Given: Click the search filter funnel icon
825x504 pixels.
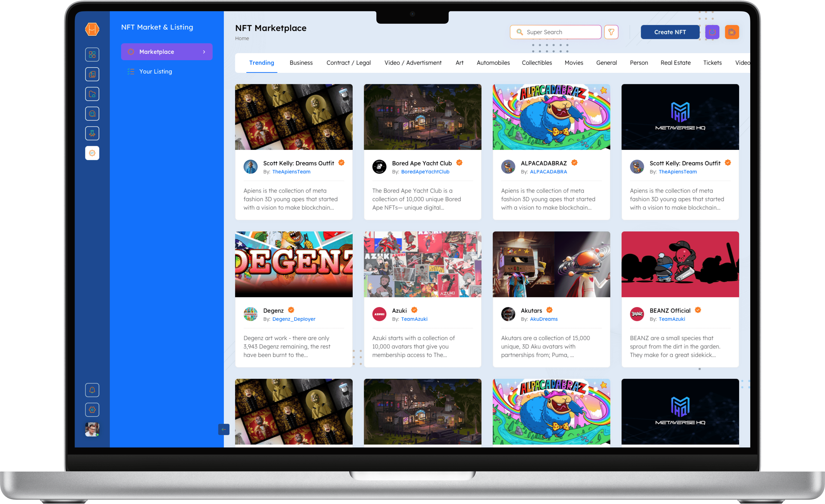Looking at the screenshot, I should 611,32.
